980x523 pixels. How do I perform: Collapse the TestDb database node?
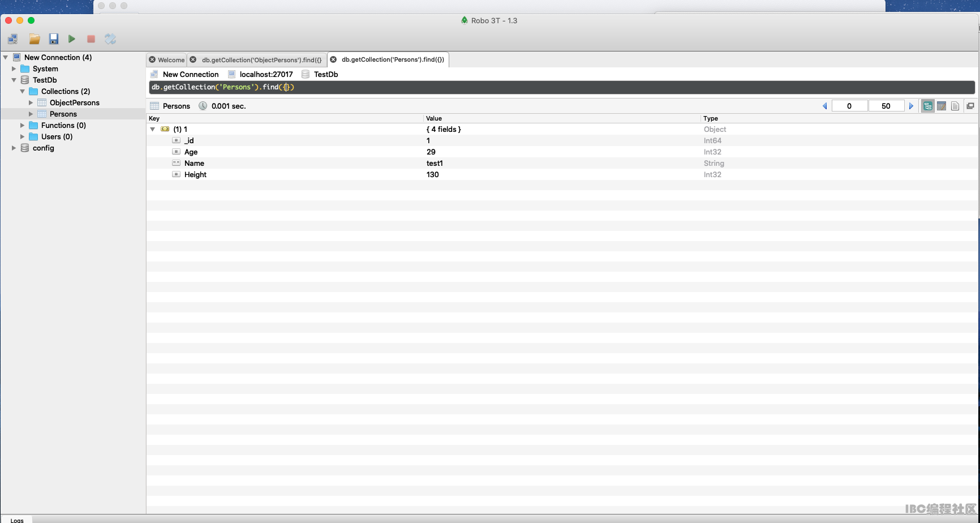14,80
